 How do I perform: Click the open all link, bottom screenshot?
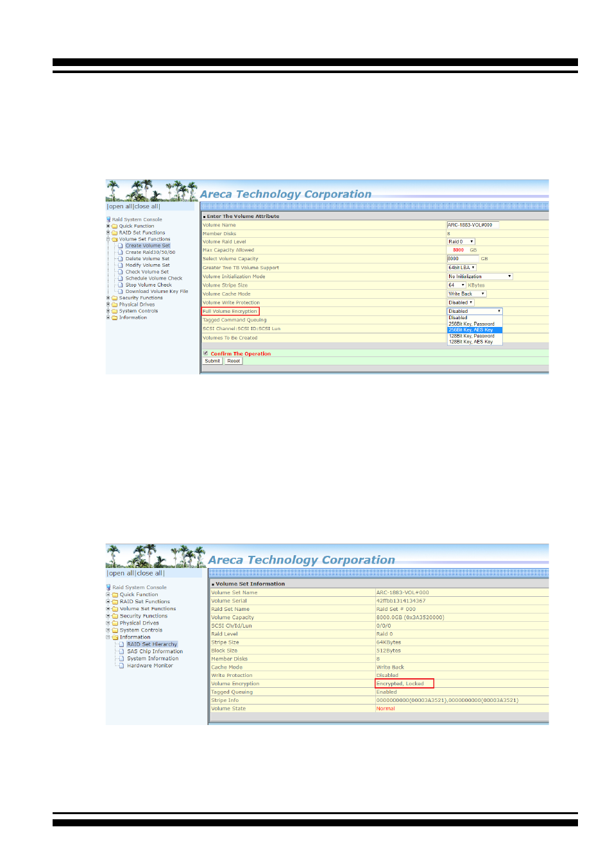coord(122,573)
